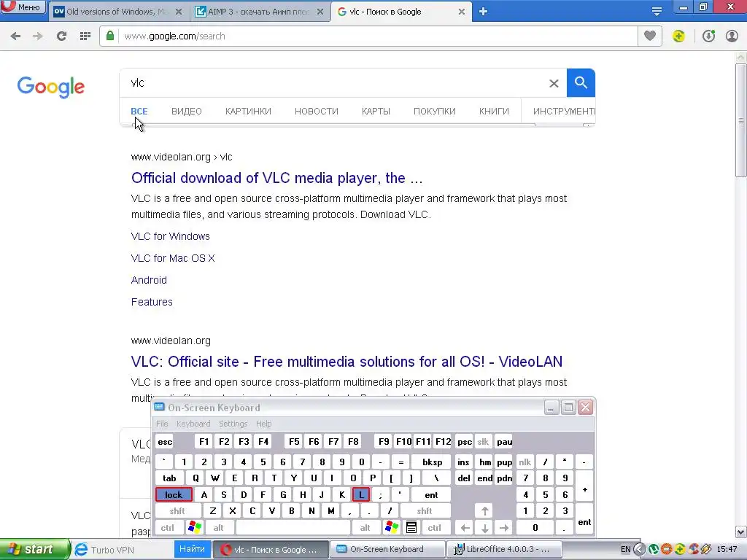The height and width of the screenshot is (560, 747).
Task: Click the EN language indicator in tray
Action: 625,550
